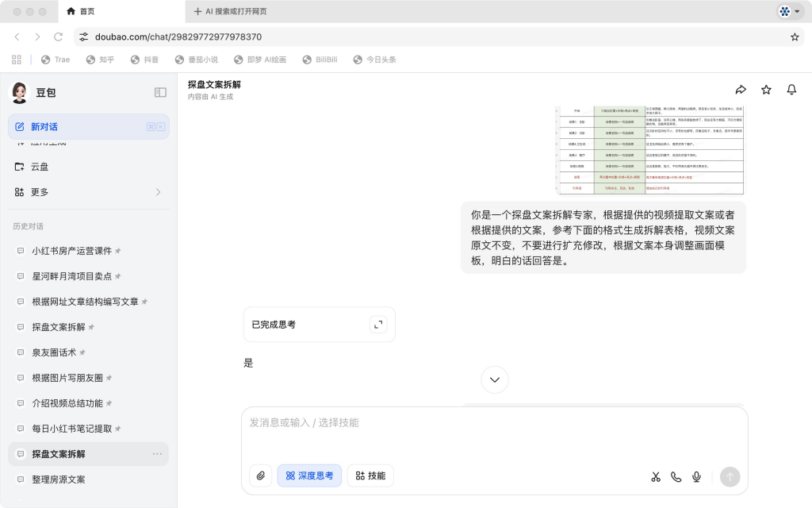Activate microphone voice input
Image resolution: width=812 pixels, height=508 pixels.
pos(696,476)
